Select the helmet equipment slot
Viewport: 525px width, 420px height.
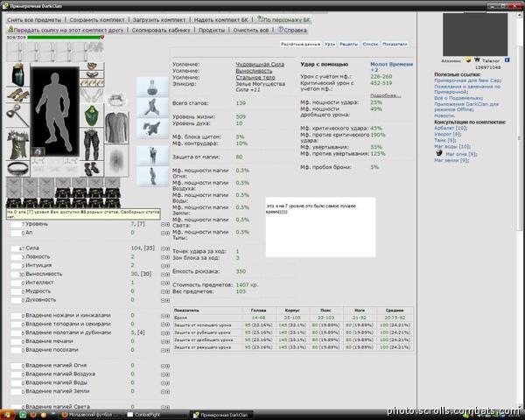[x=18, y=74]
